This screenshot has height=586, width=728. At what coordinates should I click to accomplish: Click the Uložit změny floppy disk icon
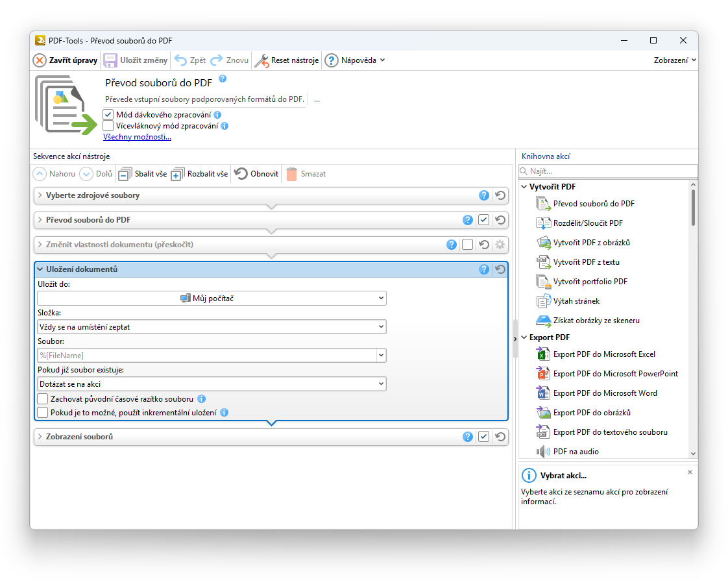(x=110, y=60)
